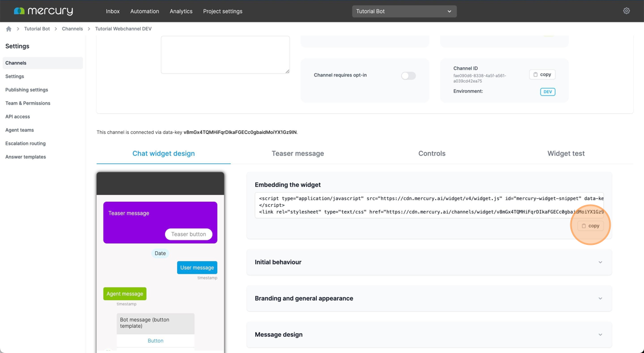This screenshot has height=353, width=644.
Task: Switch to Chat widget design tab
Action: tap(163, 154)
